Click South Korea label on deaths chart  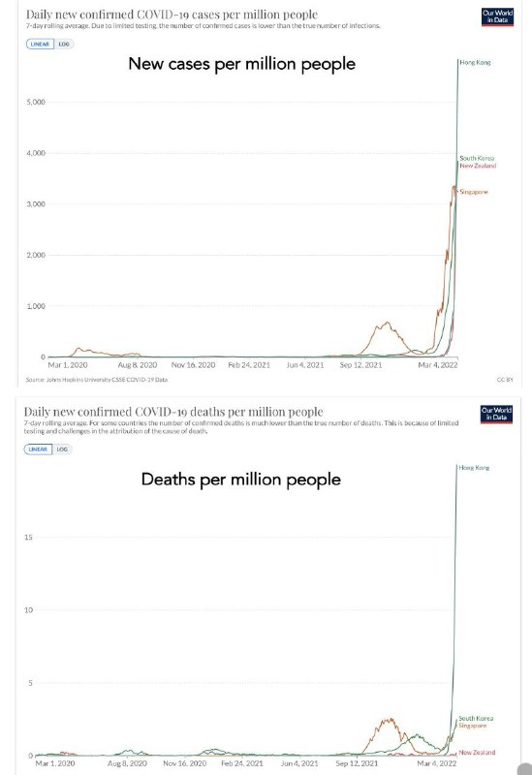point(476,718)
